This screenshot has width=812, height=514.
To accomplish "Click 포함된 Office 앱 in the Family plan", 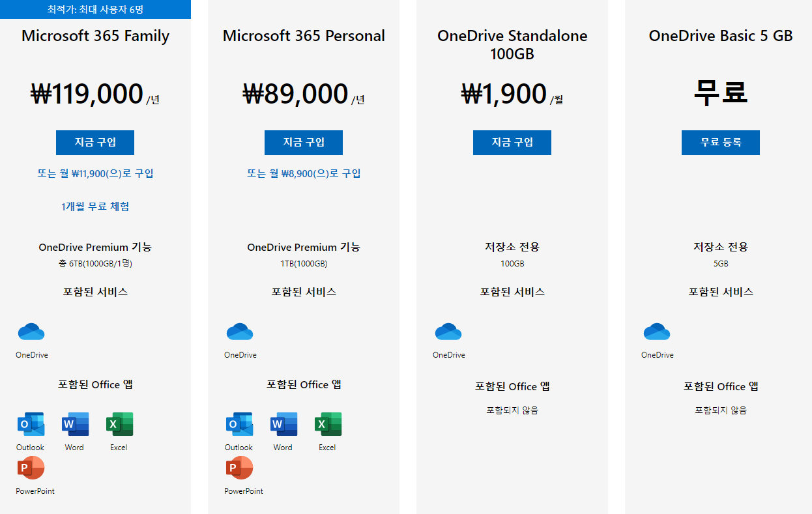I will (x=95, y=384).
